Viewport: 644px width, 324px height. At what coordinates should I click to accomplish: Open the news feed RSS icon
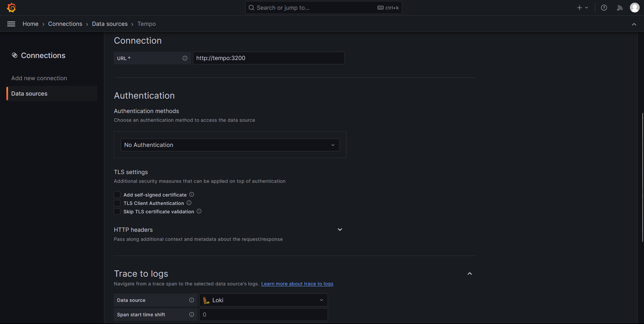pos(620,8)
